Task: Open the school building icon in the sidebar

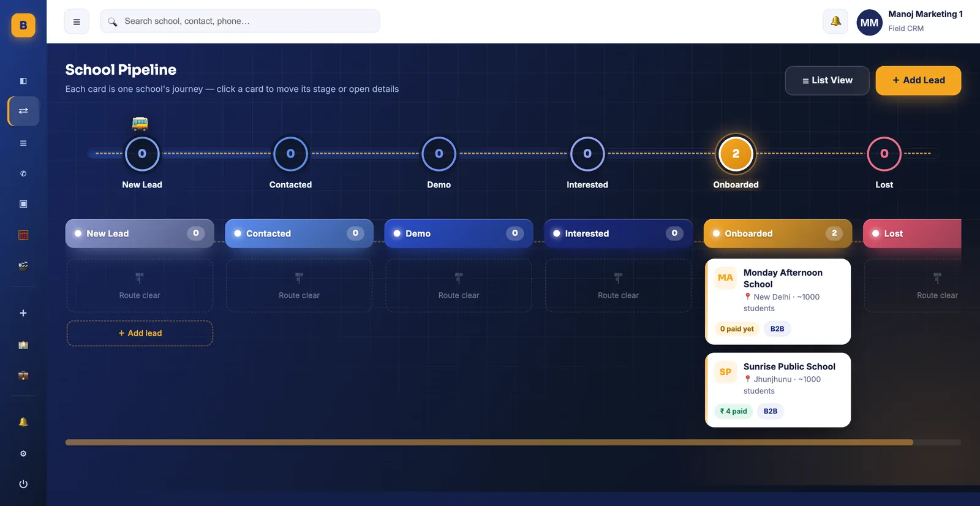Action: [23, 345]
